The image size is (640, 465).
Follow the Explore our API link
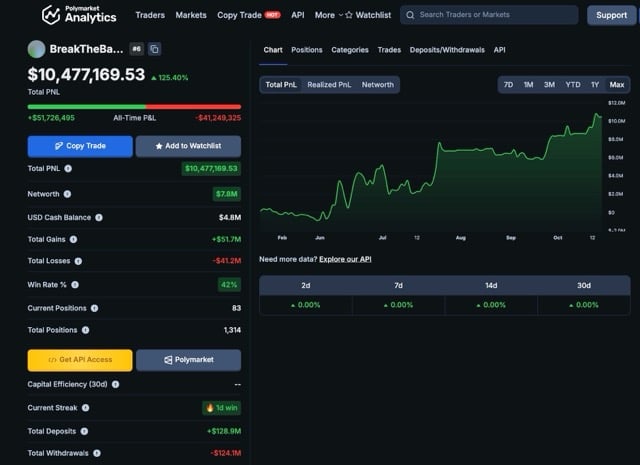(345, 259)
